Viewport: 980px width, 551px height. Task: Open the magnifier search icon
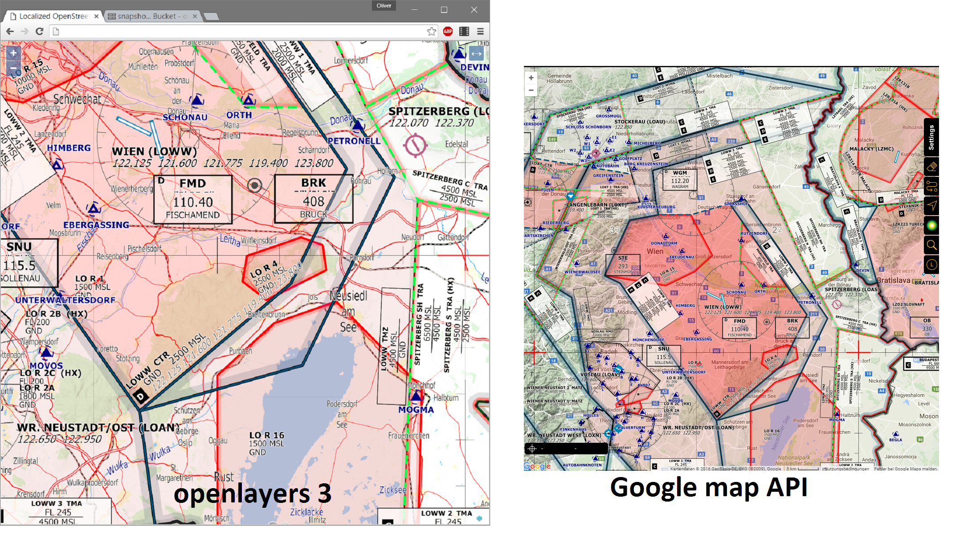coord(931,245)
